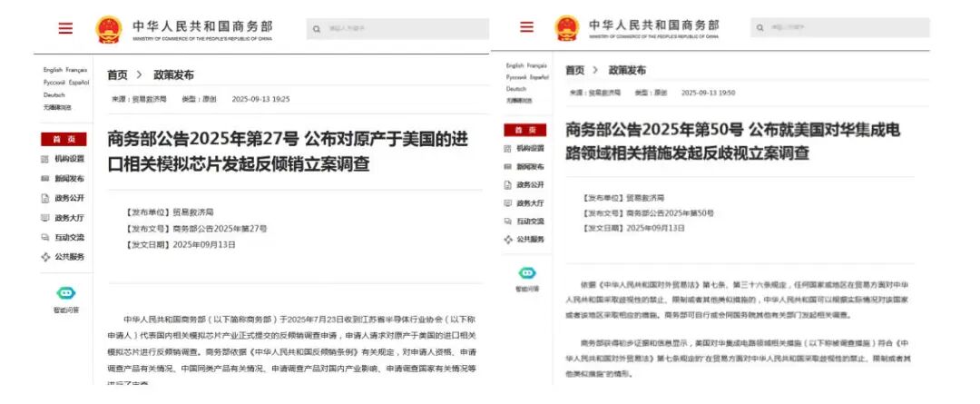980x404 pixels.
Task: Click the 机构设置 icon in the left page sidebar
Action: coord(45,158)
